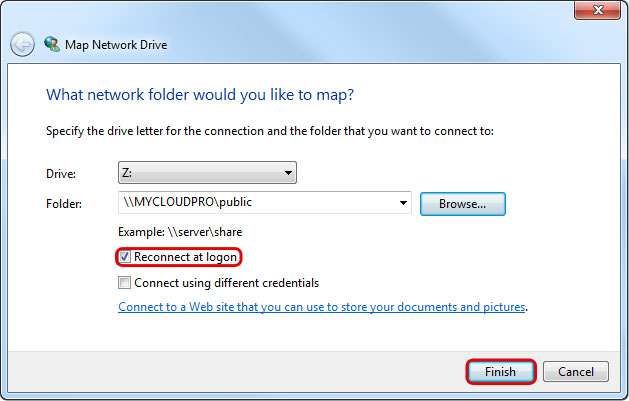
Task: Expand the Folder history dropdown arrow
Action: pyautogui.click(x=404, y=203)
